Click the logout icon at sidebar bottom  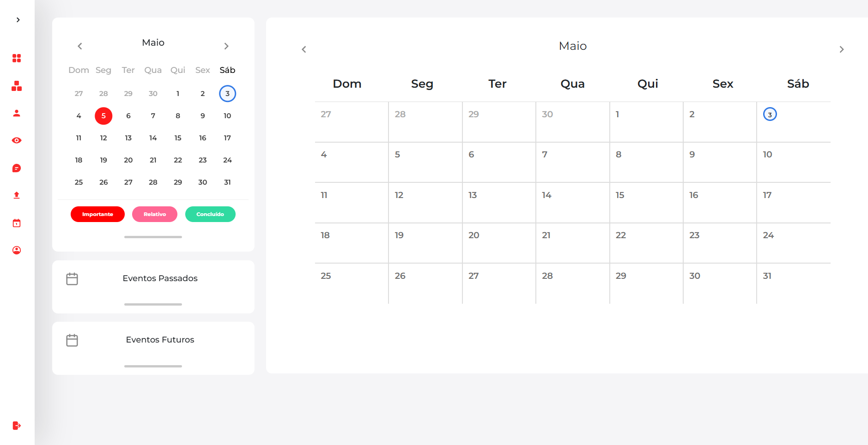coord(17,426)
